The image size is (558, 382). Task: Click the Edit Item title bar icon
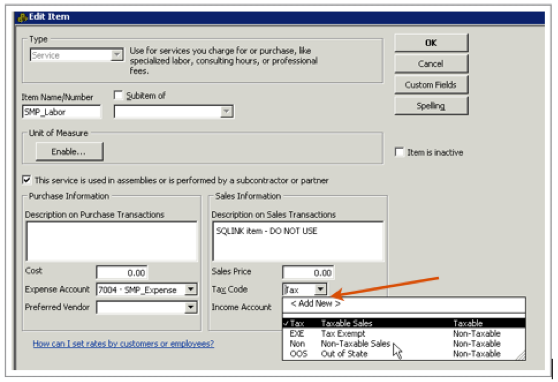22,17
